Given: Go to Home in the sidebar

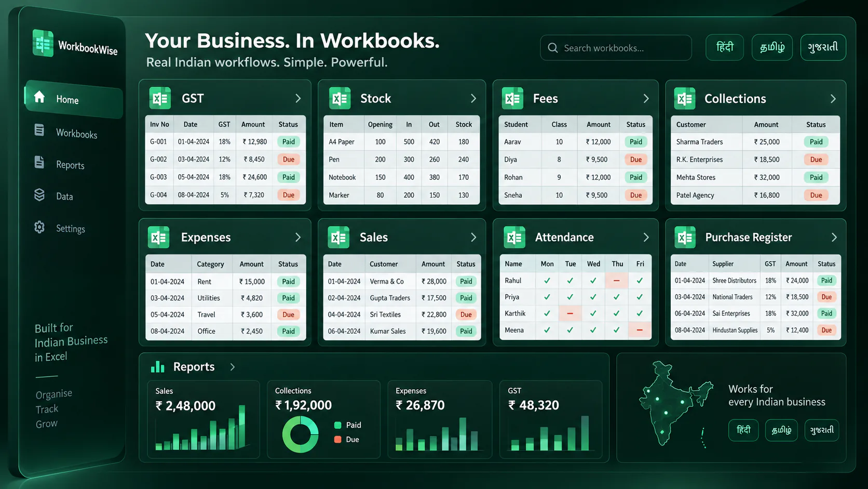Looking at the screenshot, I should pos(73,99).
